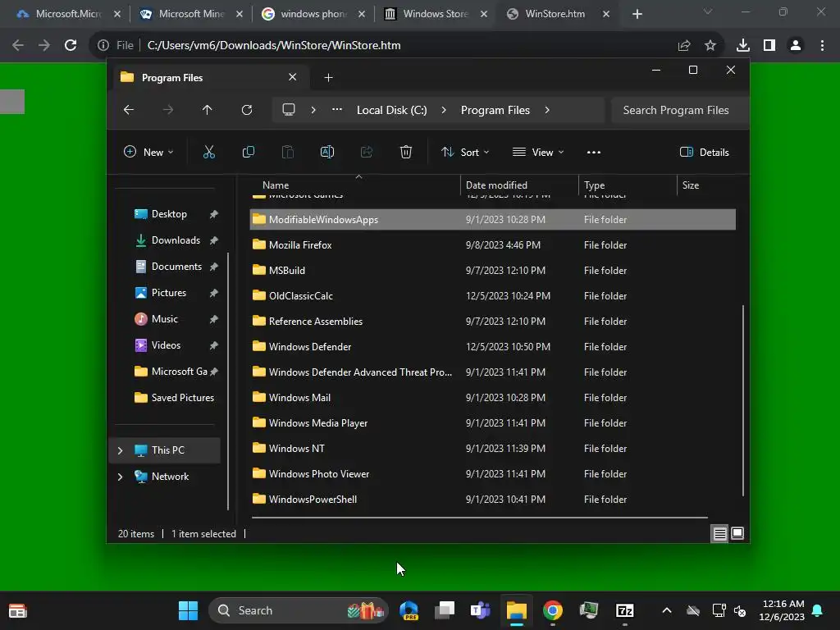Reload the page in Chrome
This screenshot has height=630, width=840.
coord(71,46)
